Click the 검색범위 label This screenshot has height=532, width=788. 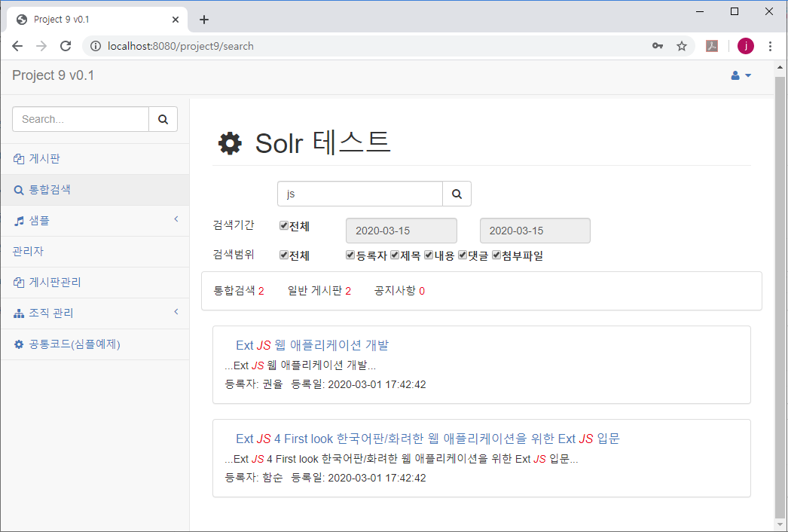[x=234, y=255]
